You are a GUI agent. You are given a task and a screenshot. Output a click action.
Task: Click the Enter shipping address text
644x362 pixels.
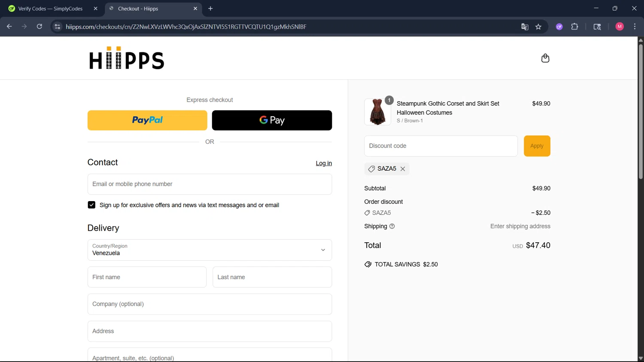pyautogui.click(x=520, y=226)
